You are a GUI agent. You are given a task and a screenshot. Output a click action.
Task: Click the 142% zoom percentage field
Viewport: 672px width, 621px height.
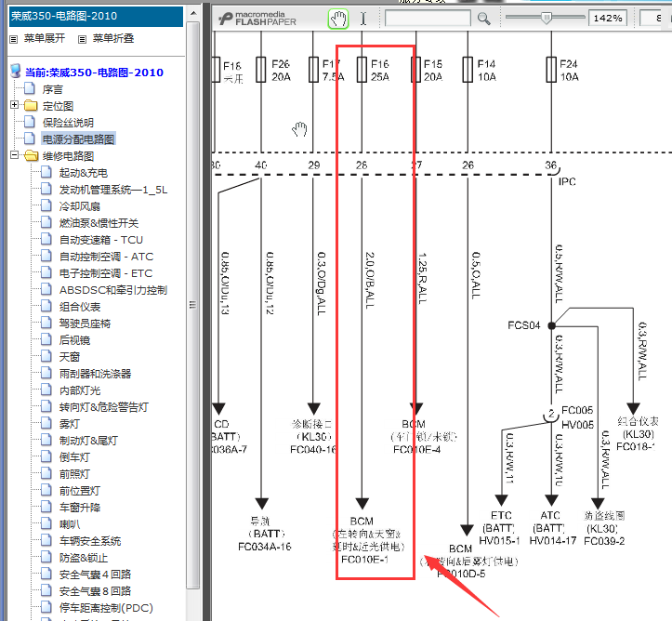[x=607, y=19]
